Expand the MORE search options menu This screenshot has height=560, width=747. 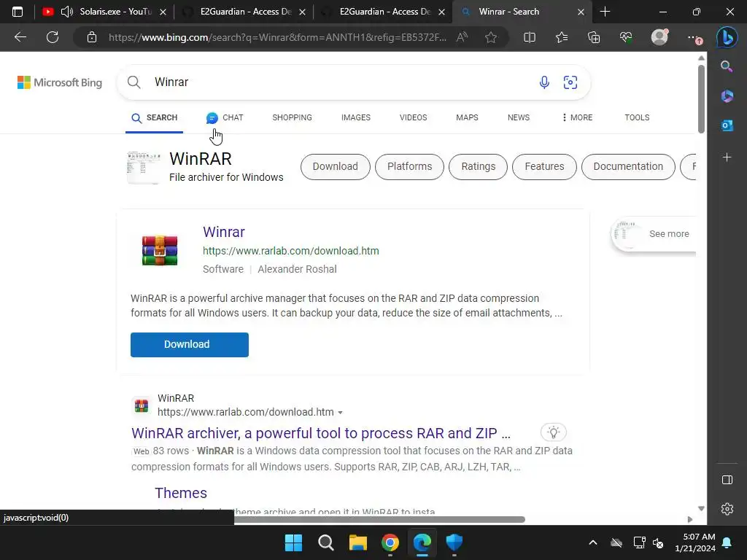577,117
